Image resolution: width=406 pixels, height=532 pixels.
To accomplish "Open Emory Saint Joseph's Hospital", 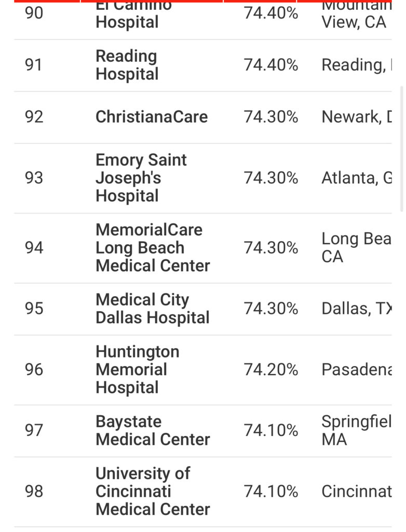I will click(x=141, y=178).
